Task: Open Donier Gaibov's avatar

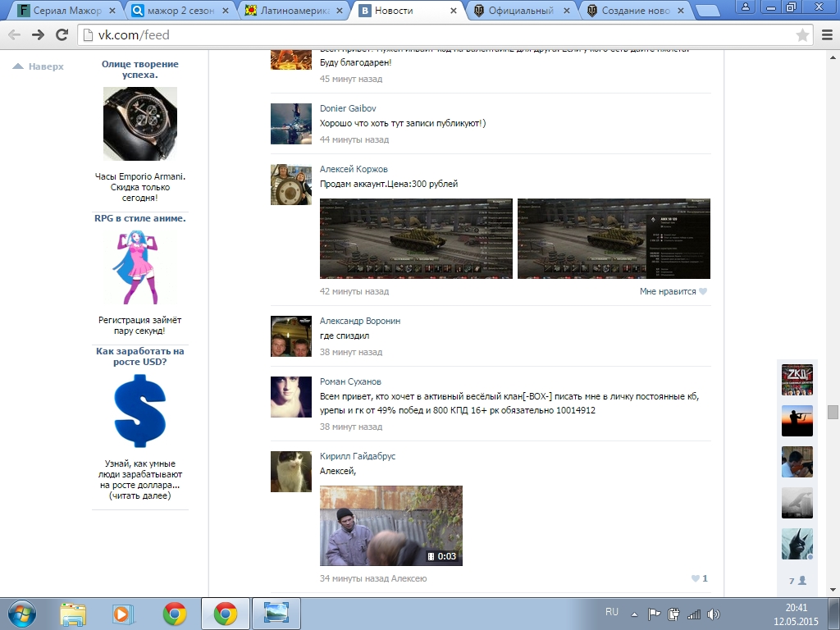Action: click(291, 124)
